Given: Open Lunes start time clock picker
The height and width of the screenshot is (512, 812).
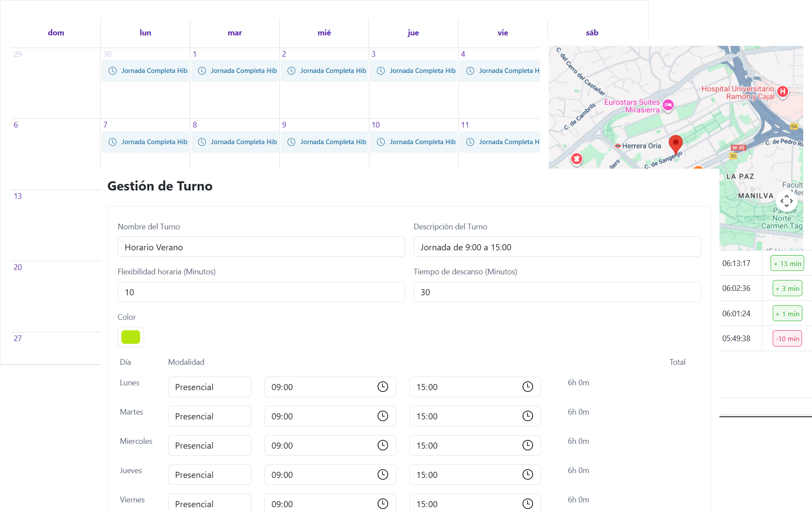Looking at the screenshot, I should [x=383, y=387].
